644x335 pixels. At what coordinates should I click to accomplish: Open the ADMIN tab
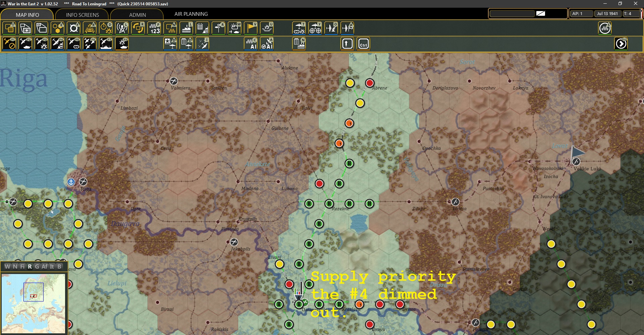pos(137,15)
